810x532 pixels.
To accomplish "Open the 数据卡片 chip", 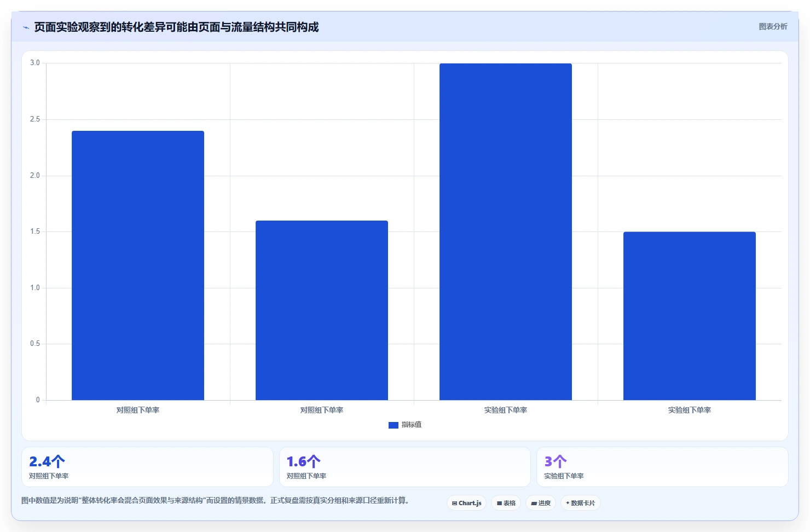I will click(581, 503).
